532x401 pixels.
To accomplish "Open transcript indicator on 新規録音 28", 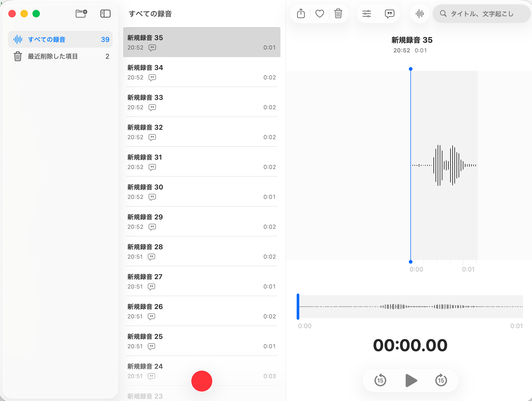I will click(x=151, y=257).
